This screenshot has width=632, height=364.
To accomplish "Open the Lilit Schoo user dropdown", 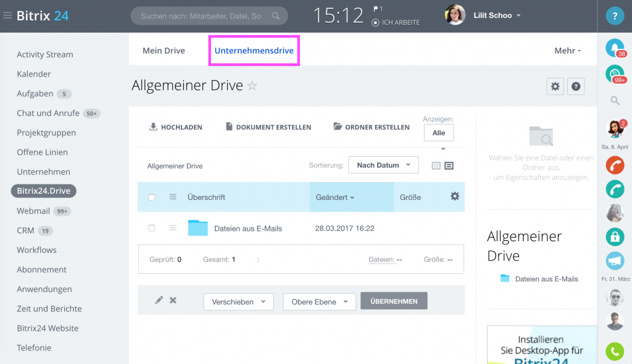I will click(x=497, y=15).
